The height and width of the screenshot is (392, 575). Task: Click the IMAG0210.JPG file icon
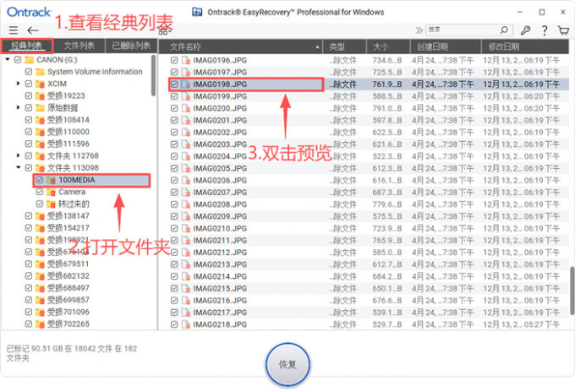pos(186,228)
